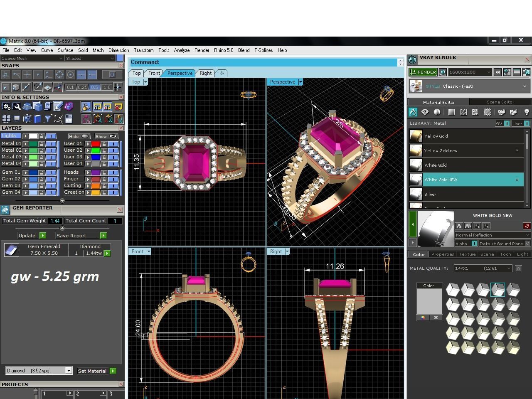The width and height of the screenshot is (532, 399).
Task: Select the Silver material in the library
Action: click(466, 194)
